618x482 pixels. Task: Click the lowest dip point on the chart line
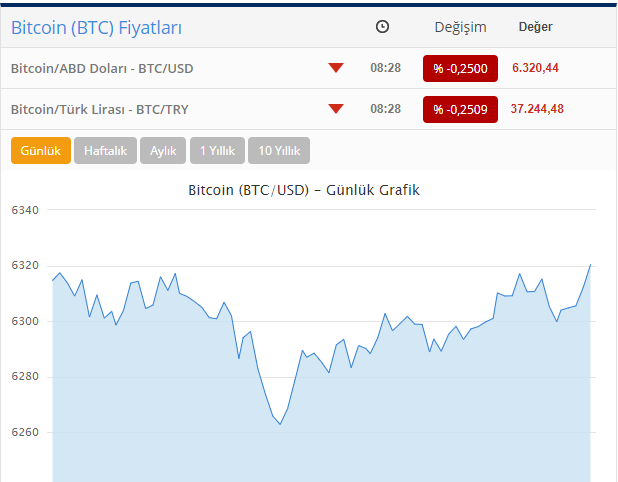(280, 424)
